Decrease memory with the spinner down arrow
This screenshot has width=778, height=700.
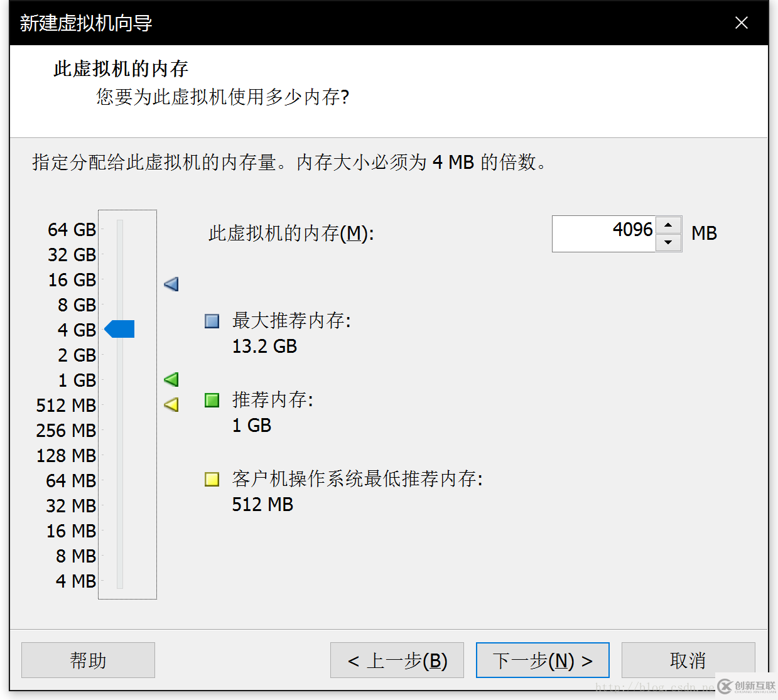(669, 242)
